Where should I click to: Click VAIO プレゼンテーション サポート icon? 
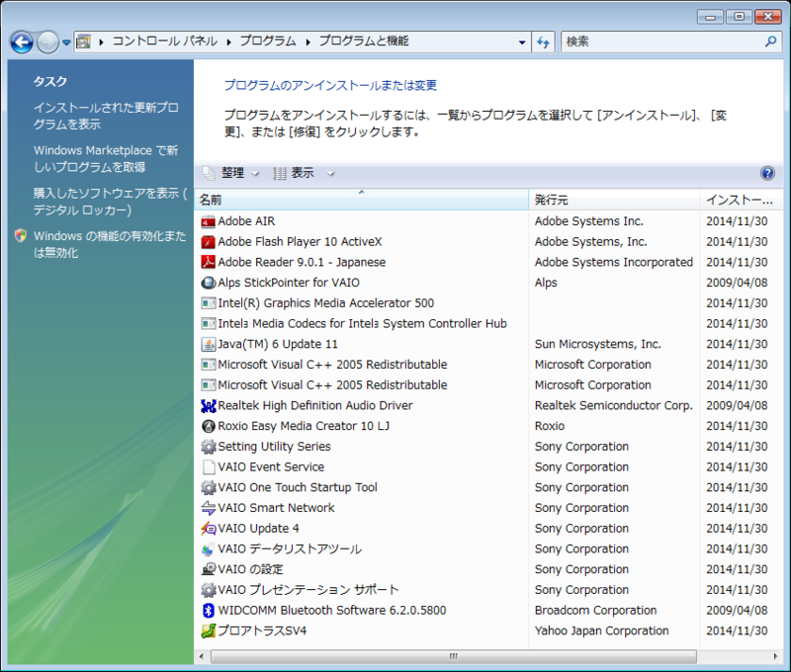point(208,590)
